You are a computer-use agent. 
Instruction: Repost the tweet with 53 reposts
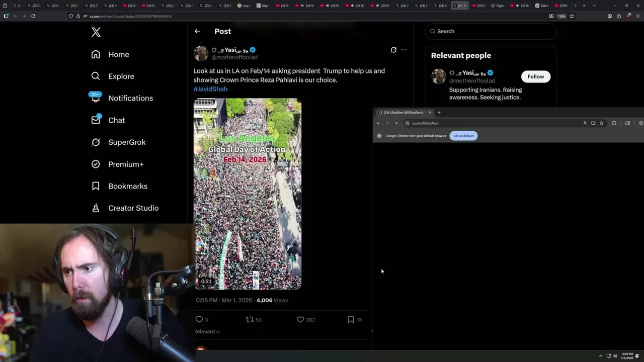[253, 319]
